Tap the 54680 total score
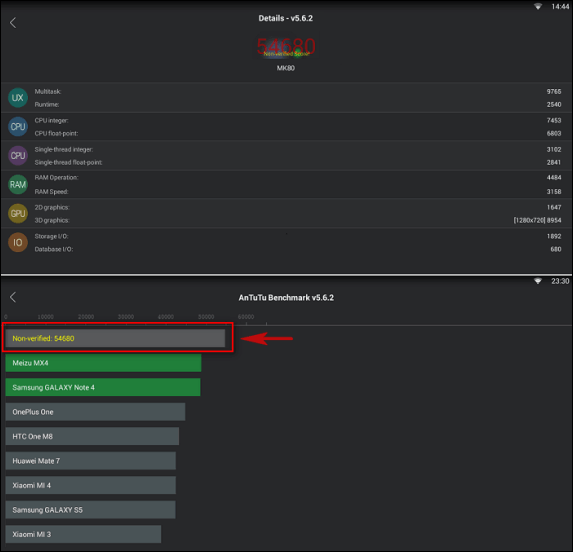573x552 pixels. (x=286, y=47)
